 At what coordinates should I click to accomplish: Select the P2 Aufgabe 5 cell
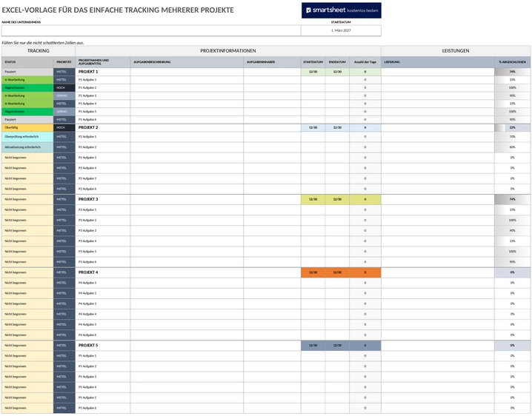point(103,178)
